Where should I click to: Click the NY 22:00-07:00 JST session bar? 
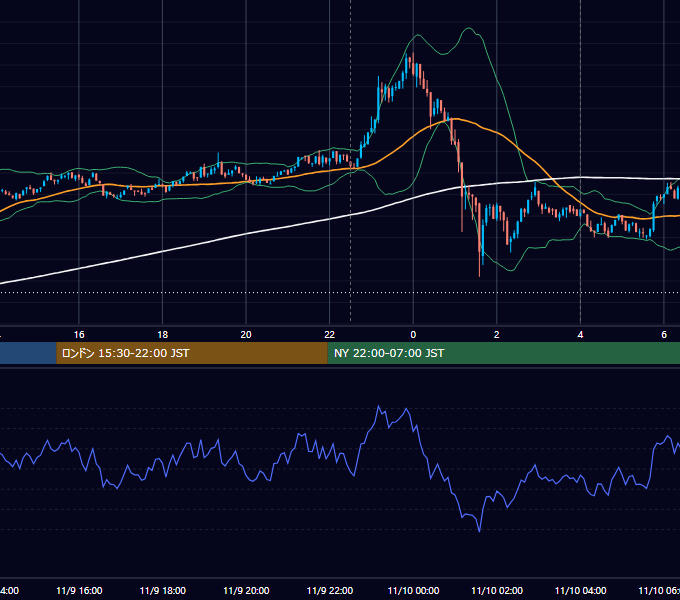pos(503,353)
